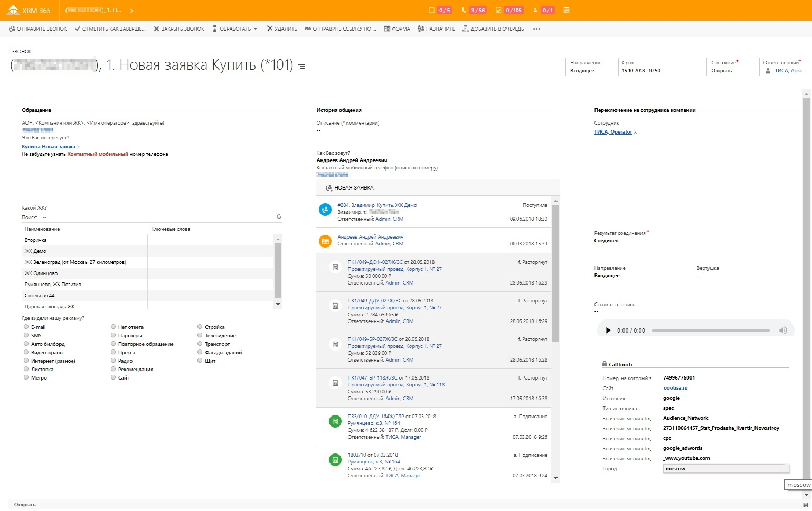The image size is (812, 511).
Task: Open the ТИСА owner link in header
Action: [788, 71]
